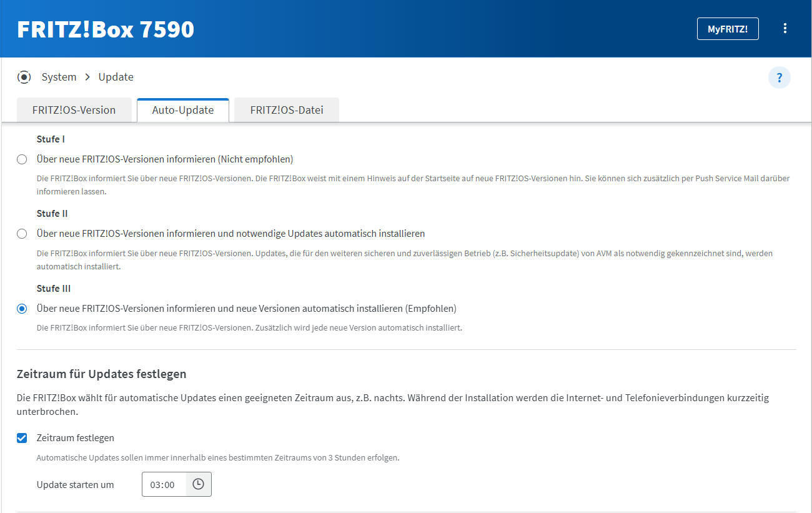Select Stufe III radio: neue Versionen installieren
Screen dimensions: 812x513
click(x=22, y=309)
